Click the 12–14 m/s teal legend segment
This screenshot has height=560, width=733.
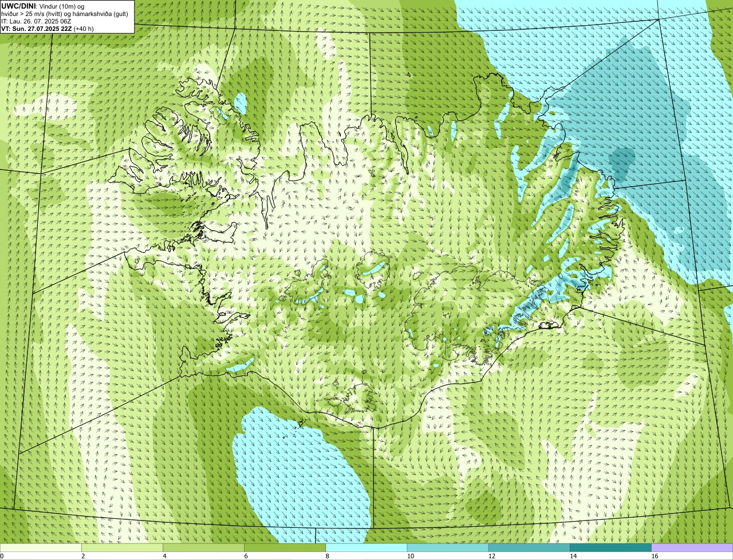529,548
